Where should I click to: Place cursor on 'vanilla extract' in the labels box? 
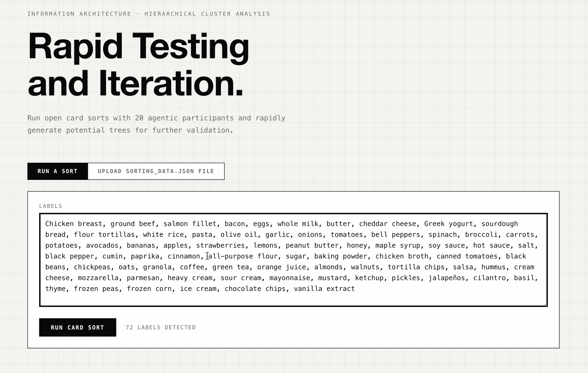point(324,289)
